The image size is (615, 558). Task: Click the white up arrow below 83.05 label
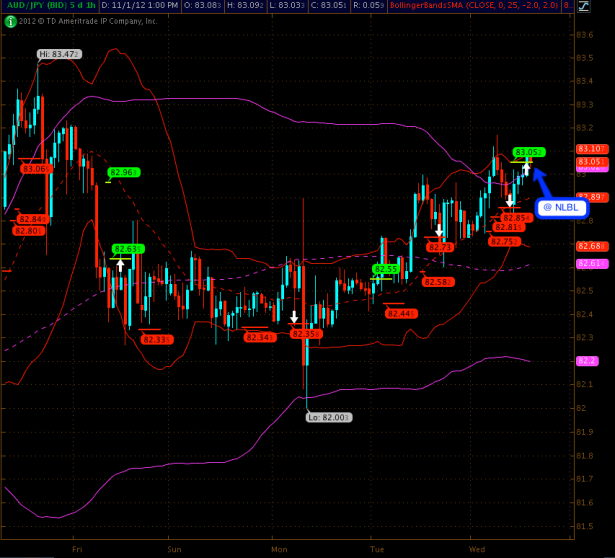[526, 169]
